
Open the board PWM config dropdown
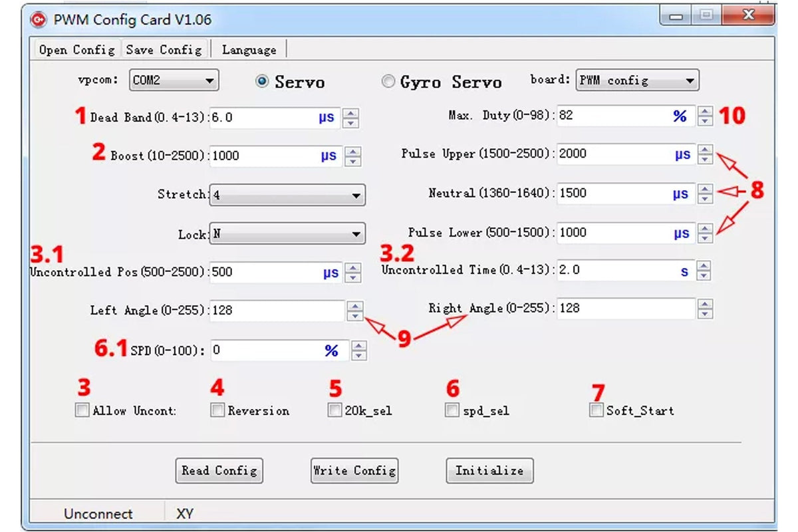tap(637, 80)
